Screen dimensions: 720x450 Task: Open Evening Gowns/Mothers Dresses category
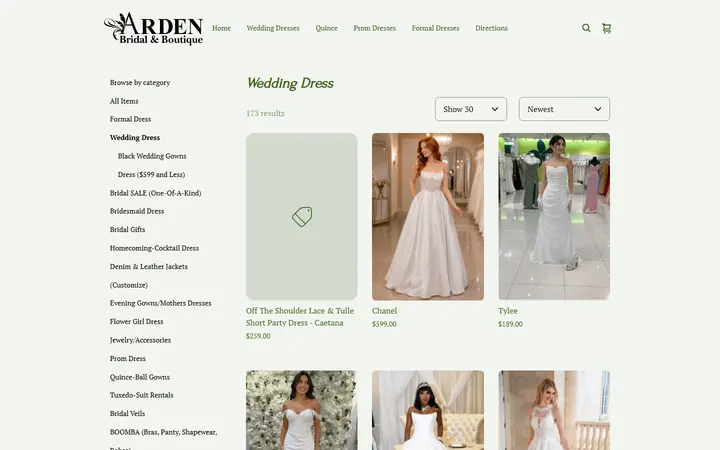click(x=161, y=303)
